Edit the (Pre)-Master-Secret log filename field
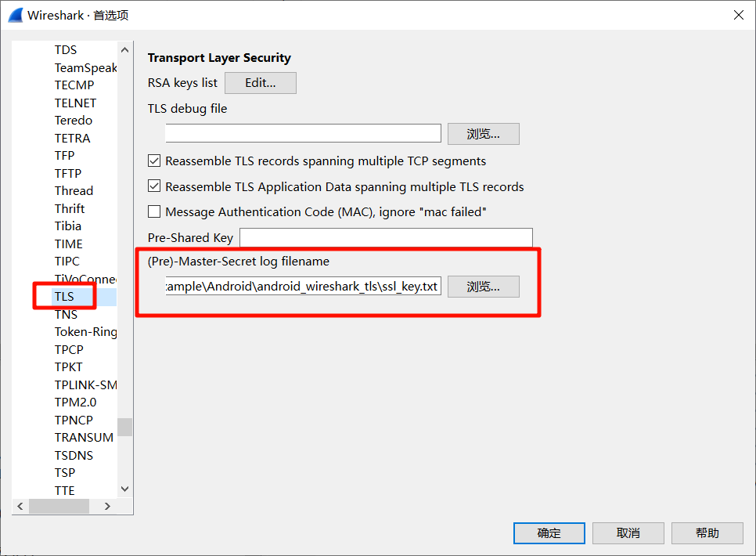This screenshot has width=756, height=556. pos(304,286)
